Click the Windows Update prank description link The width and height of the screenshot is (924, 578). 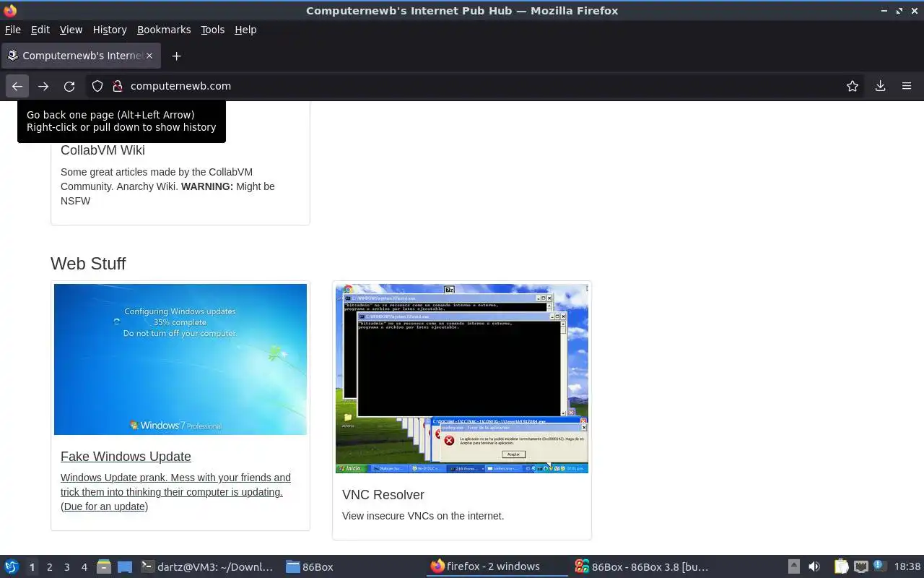coord(175,492)
